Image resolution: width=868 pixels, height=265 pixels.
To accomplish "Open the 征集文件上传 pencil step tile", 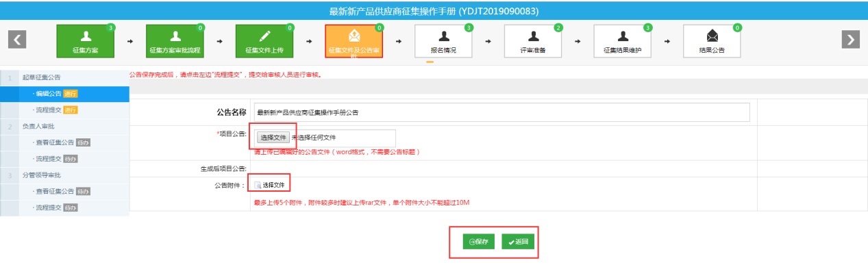I will coord(265,41).
